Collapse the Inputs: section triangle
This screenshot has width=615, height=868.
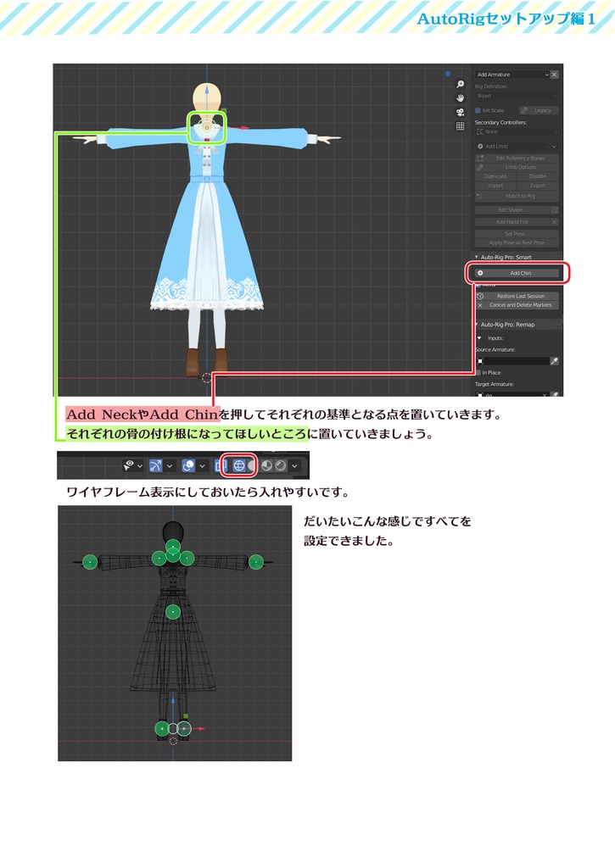480,338
